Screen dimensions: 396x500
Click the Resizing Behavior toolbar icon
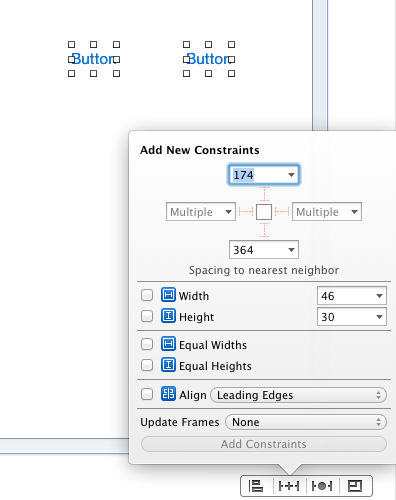(x=355, y=486)
